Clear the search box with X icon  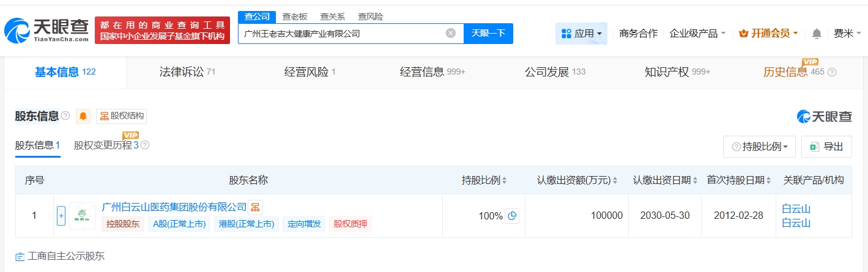[451, 34]
